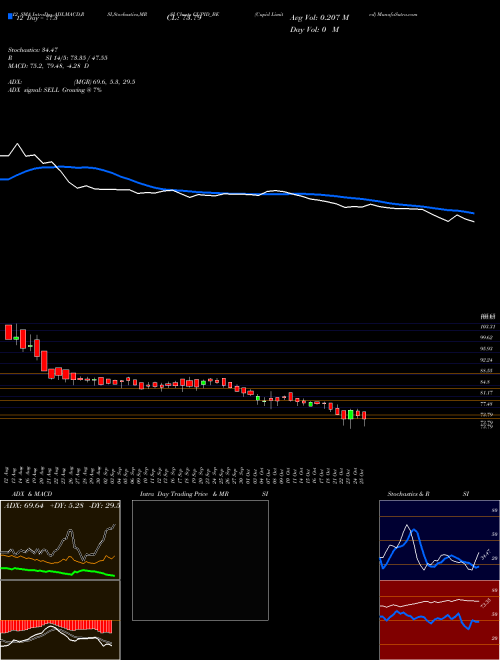Click the 77.48 price axis label
The height and width of the screenshot is (660, 500).
tap(487, 404)
